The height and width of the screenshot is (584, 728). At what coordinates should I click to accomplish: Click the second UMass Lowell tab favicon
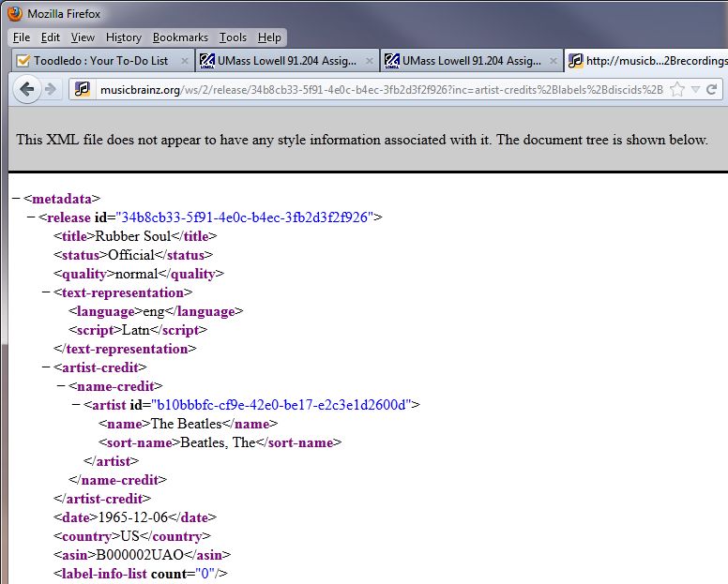(x=392, y=61)
